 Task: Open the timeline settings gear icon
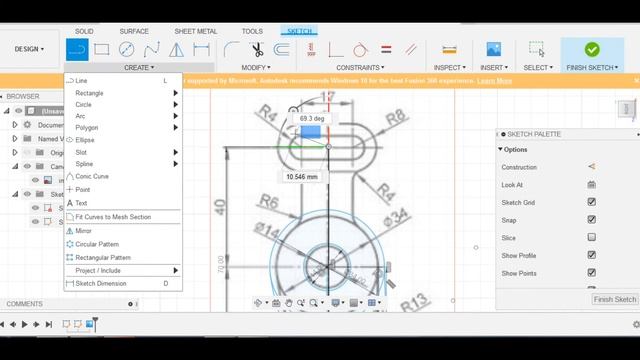point(636,324)
